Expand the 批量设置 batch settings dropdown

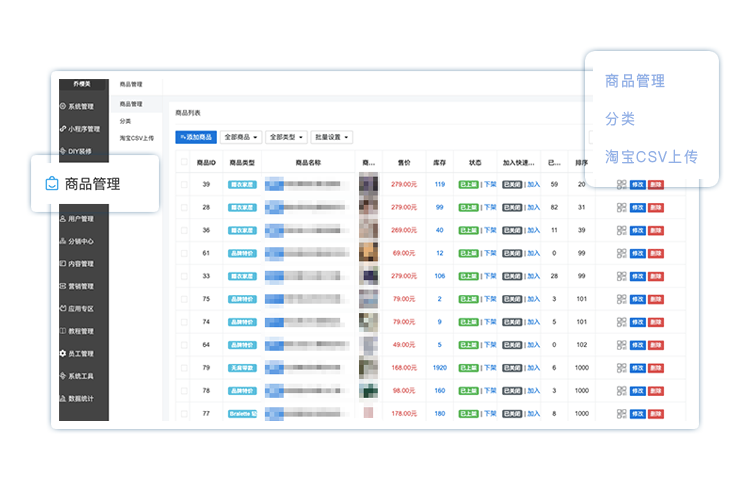click(331, 137)
